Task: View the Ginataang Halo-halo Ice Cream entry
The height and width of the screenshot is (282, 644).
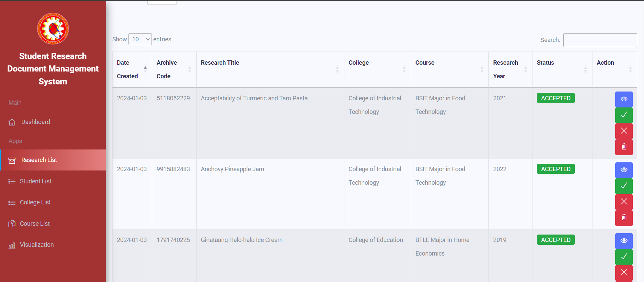Action: (x=624, y=241)
